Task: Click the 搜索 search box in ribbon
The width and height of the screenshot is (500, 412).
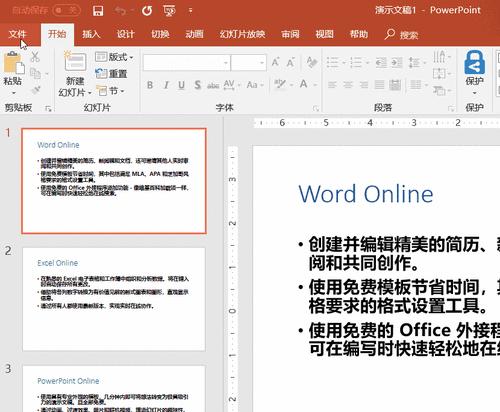Action: [402, 34]
